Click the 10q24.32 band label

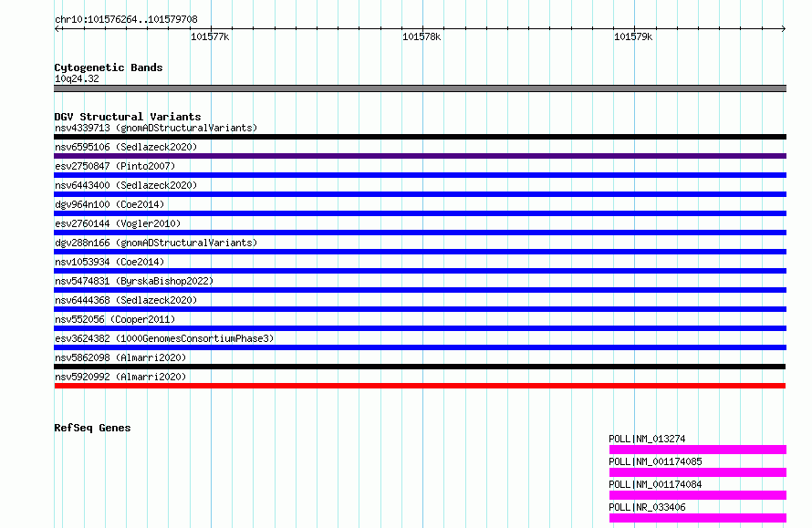click(77, 78)
